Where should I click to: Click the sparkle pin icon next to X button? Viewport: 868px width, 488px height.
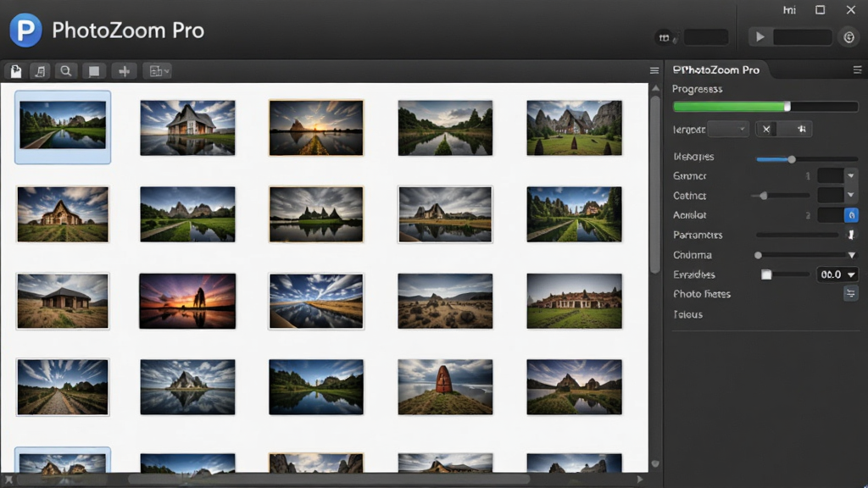(802, 129)
